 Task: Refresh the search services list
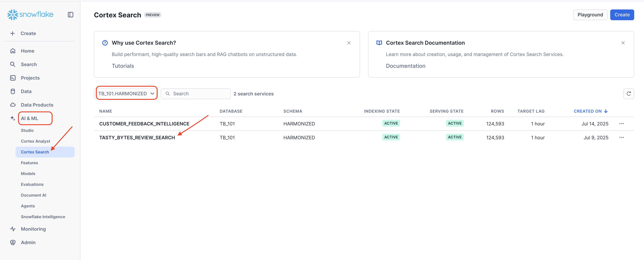629,94
